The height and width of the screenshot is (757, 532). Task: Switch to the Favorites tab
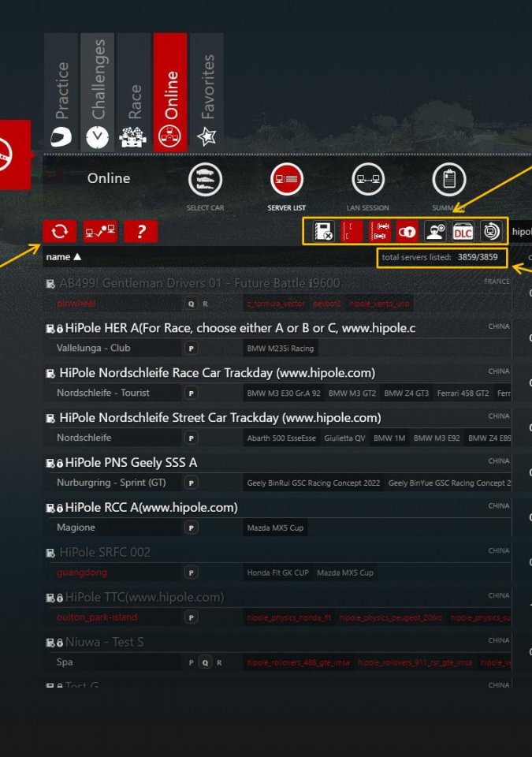click(206, 91)
